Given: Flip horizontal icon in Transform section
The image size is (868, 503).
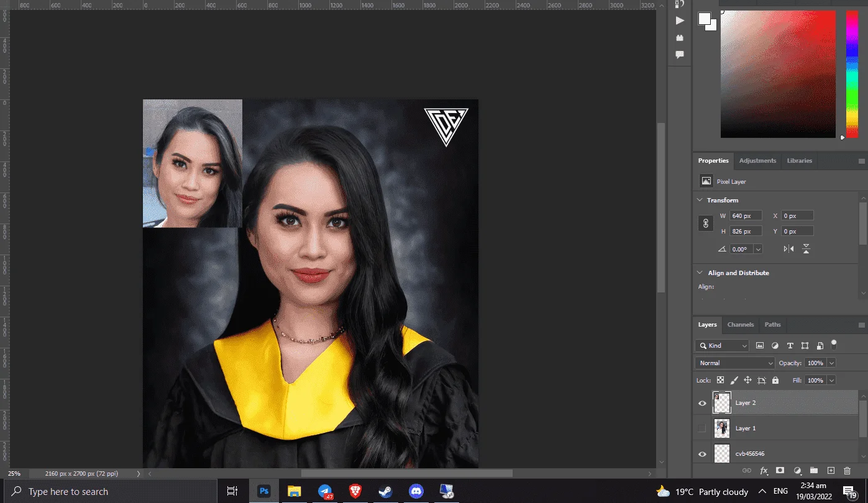Looking at the screenshot, I should tap(788, 249).
